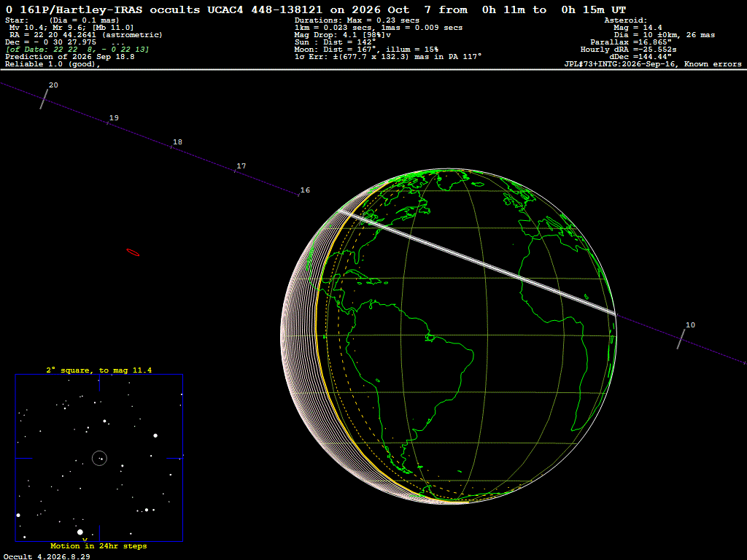Viewport: 747px width, 560px height.
Task: Click the tick labeled 16 near globe
Action: coord(298,195)
